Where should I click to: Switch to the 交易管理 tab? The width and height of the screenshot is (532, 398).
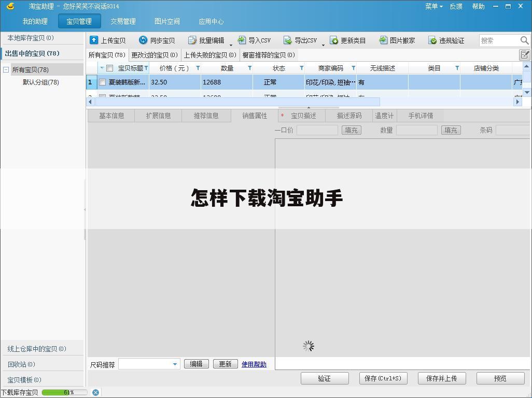point(123,21)
